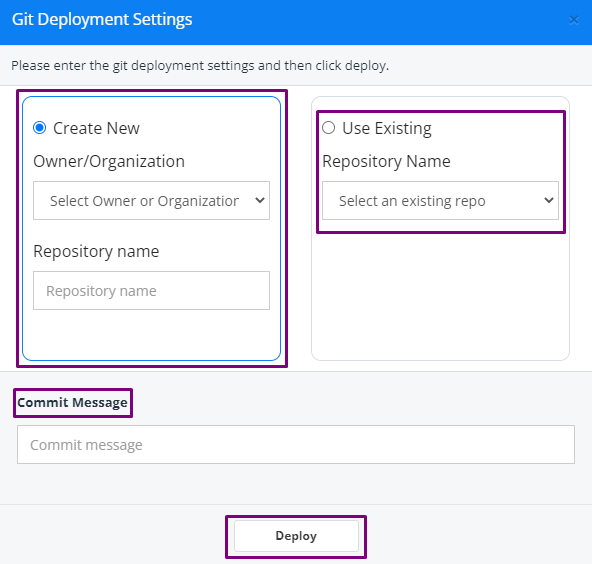Click the Repository Name label under Use Existing
The height and width of the screenshot is (564, 592).
pyautogui.click(x=386, y=162)
